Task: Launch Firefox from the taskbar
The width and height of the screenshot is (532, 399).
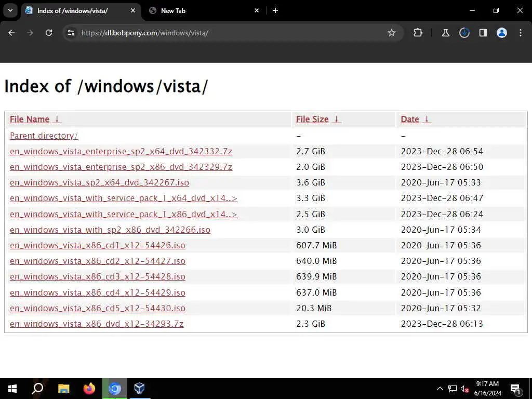Action: pyautogui.click(x=89, y=389)
